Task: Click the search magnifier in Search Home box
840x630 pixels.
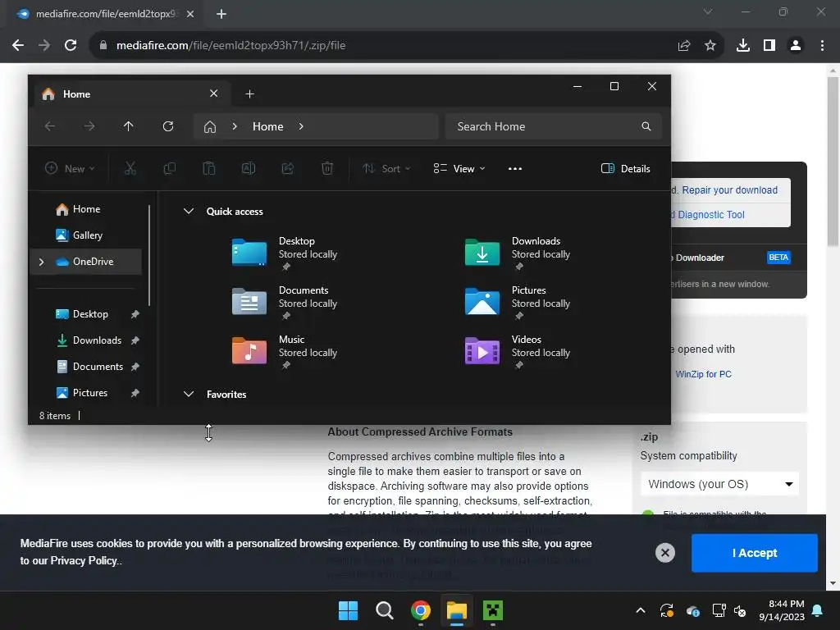Action: click(646, 126)
